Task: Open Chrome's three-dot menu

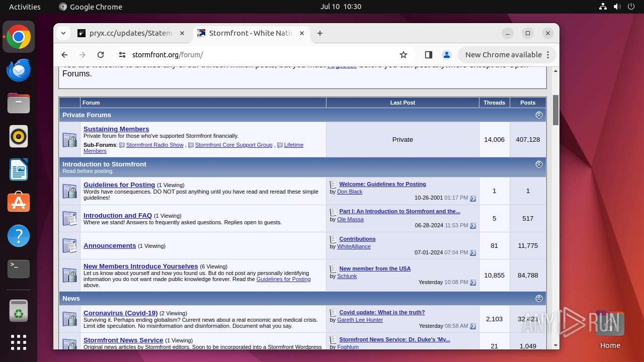Action: [548, 55]
